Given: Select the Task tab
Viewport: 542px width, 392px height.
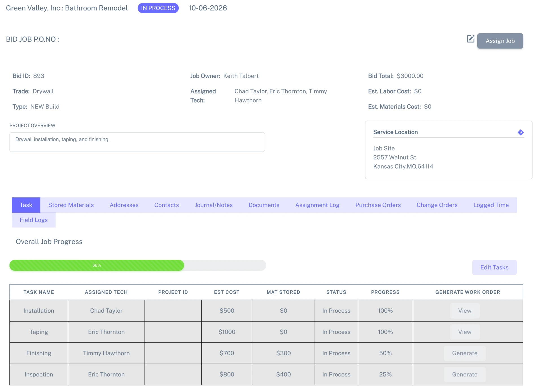Looking at the screenshot, I should (26, 205).
